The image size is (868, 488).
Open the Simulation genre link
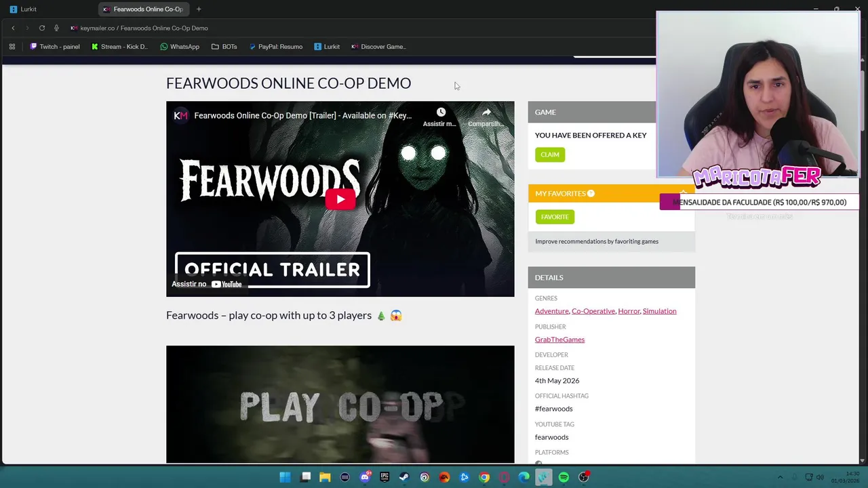[659, 311]
